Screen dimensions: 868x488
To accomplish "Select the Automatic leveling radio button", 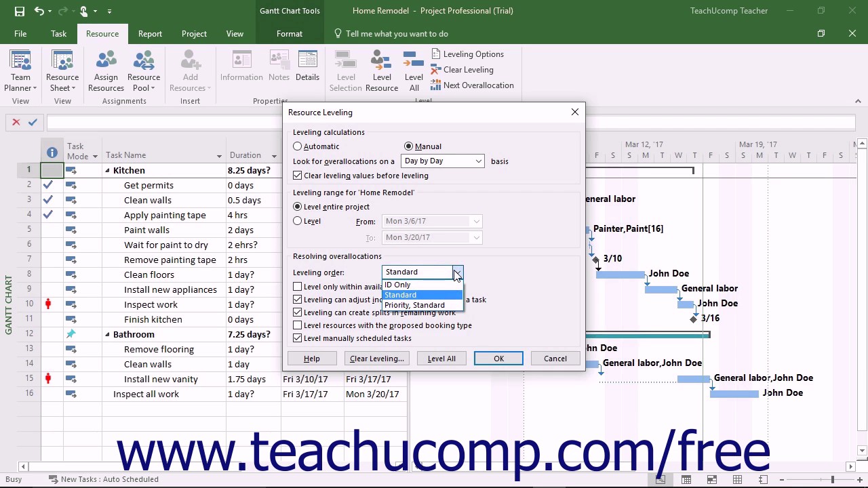I will (x=297, y=146).
